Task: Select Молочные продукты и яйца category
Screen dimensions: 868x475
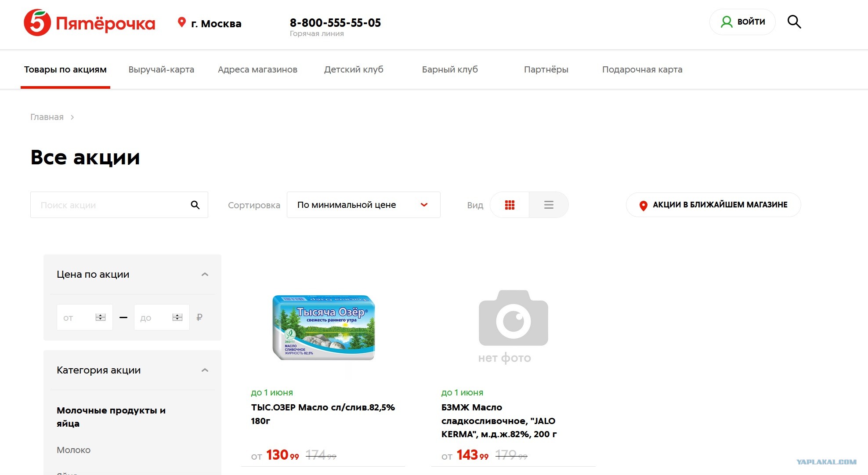Action: tap(111, 417)
